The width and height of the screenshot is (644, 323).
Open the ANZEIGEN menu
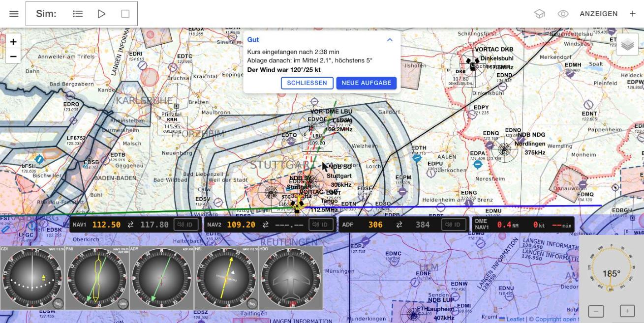point(599,14)
